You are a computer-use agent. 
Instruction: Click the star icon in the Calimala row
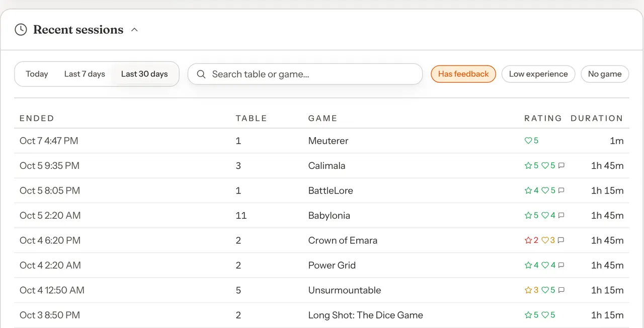528,166
